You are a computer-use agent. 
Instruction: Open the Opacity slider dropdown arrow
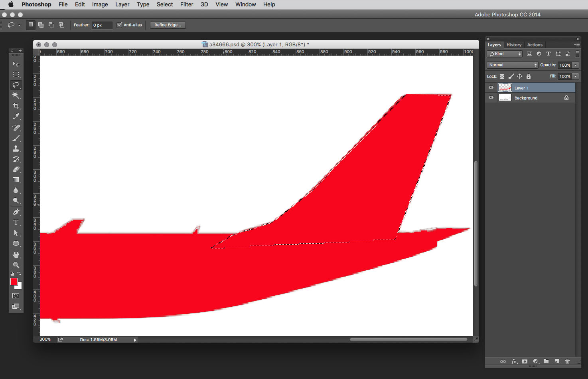(x=576, y=65)
